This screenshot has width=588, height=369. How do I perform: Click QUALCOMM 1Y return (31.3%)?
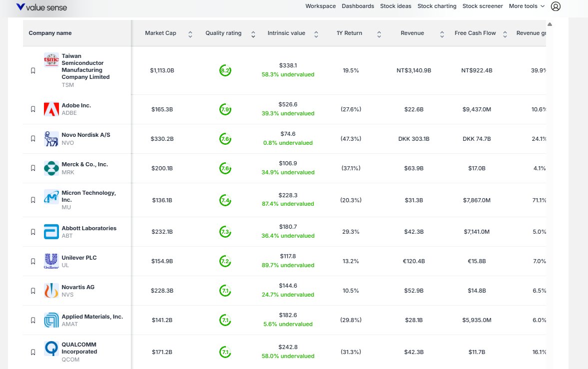pos(351,352)
